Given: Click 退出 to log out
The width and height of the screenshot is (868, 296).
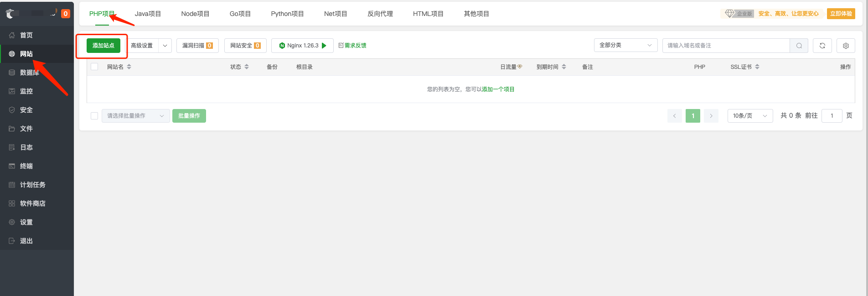Looking at the screenshot, I should pyautogui.click(x=36, y=241).
